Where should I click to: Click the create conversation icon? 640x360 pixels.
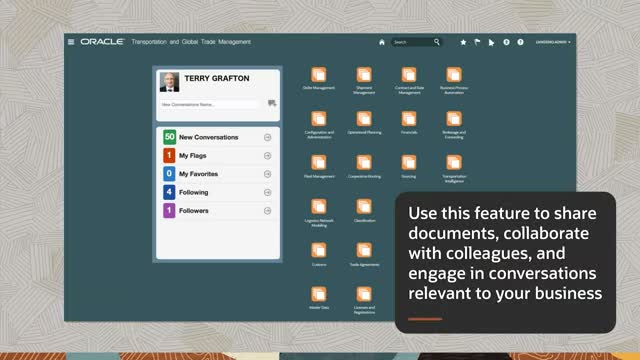pos(272,103)
